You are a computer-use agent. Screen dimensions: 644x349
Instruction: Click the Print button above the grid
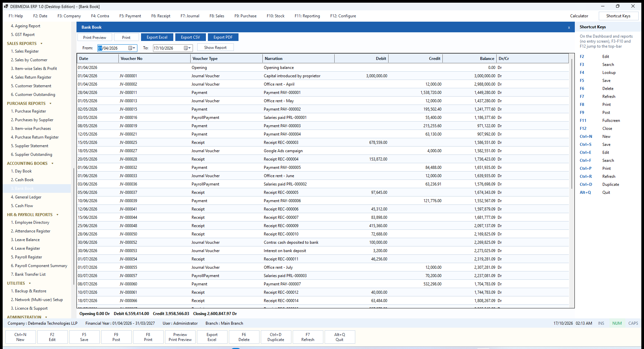click(x=126, y=37)
